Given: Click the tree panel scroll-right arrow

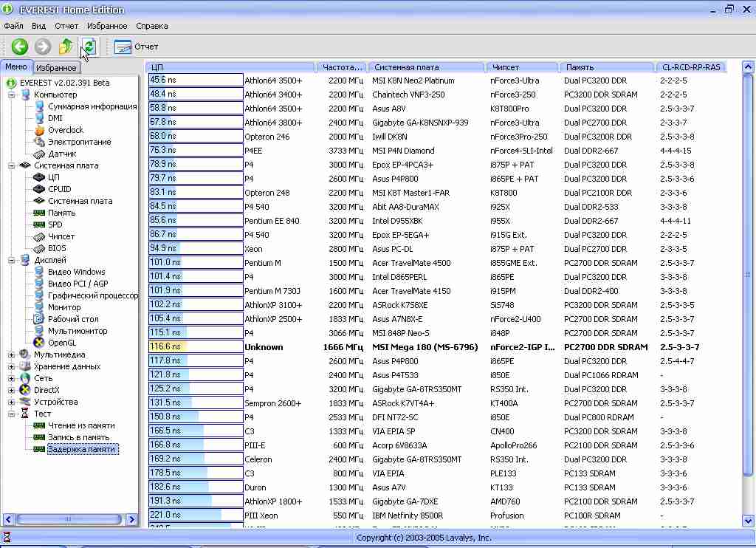Looking at the screenshot, I should pyautogui.click(x=131, y=519).
